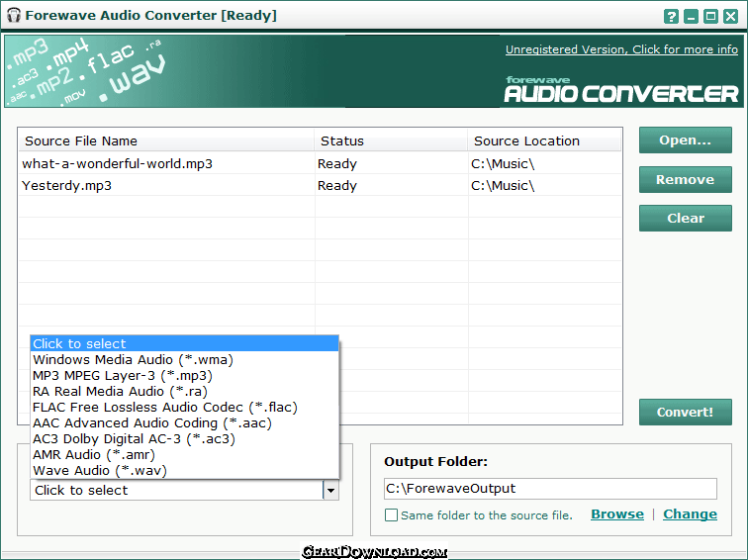Click the Browse link

(x=617, y=514)
